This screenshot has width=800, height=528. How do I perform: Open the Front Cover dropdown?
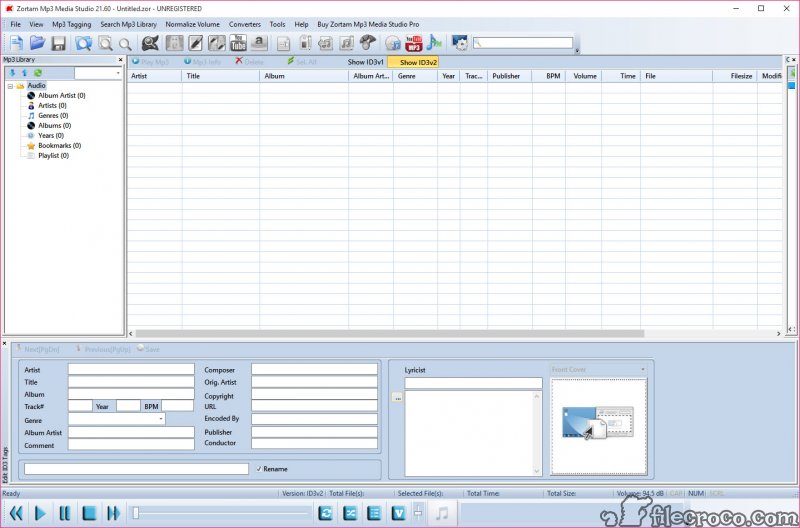tap(643, 369)
